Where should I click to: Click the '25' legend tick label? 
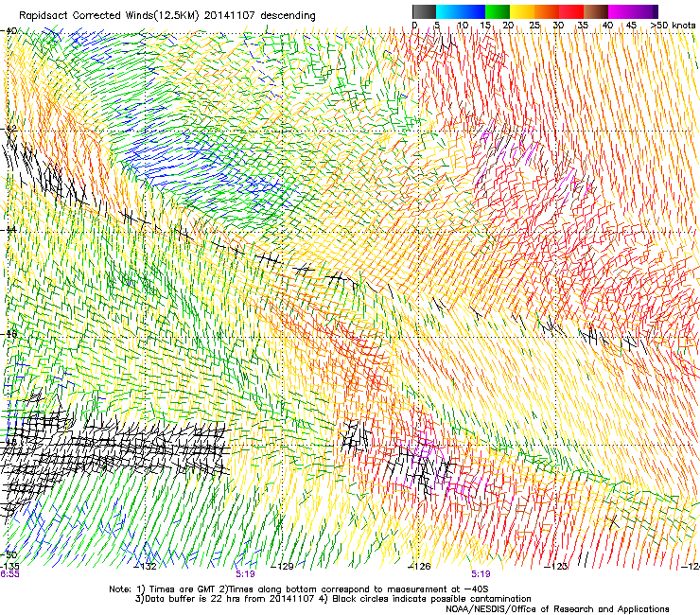click(534, 26)
